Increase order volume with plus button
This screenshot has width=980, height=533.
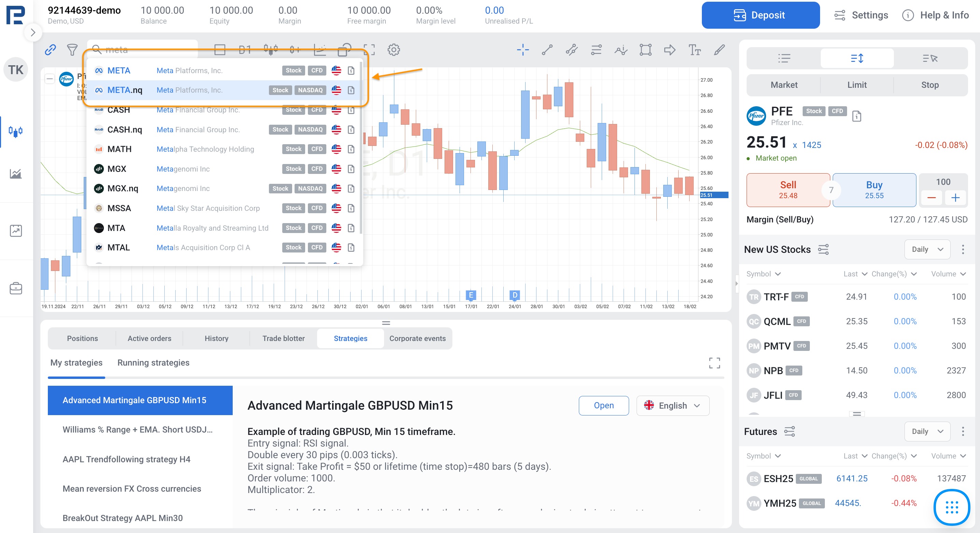(x=955, y=198)
